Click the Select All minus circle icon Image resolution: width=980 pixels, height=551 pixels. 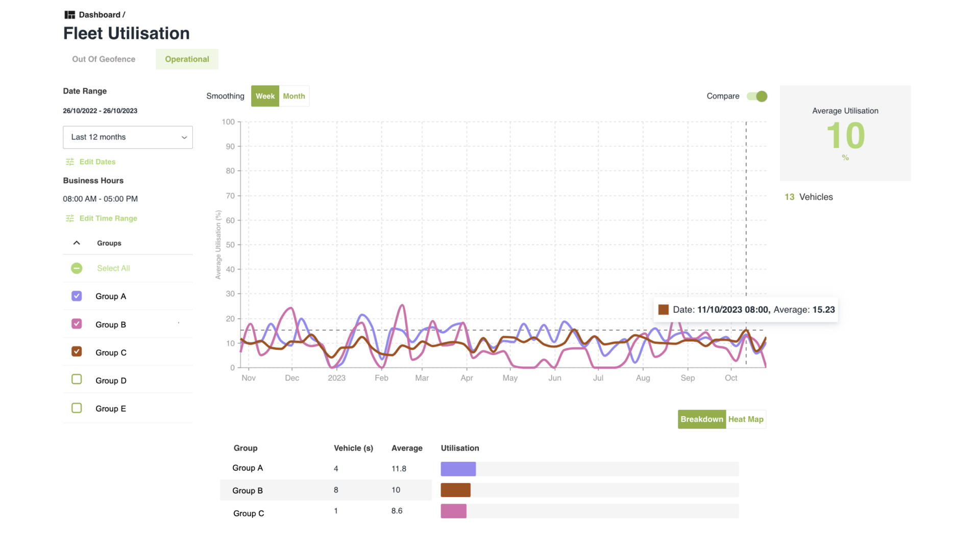tap(77, 268)
